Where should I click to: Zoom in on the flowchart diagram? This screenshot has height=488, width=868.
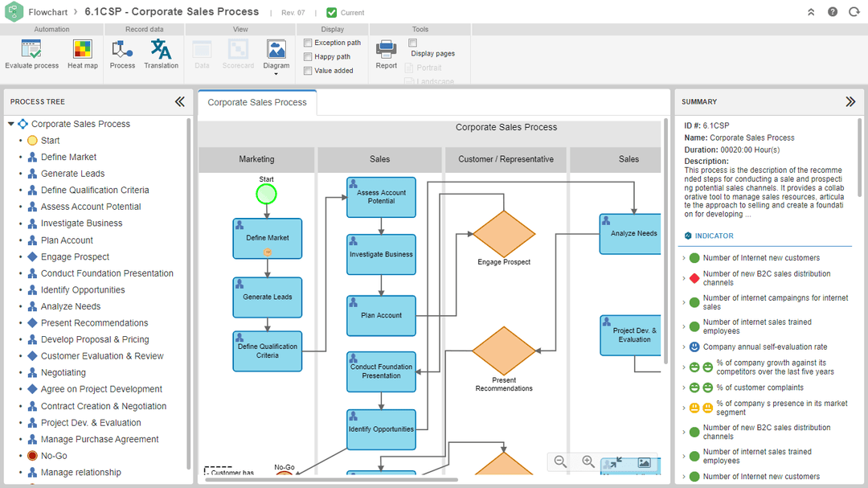point(588,462)
